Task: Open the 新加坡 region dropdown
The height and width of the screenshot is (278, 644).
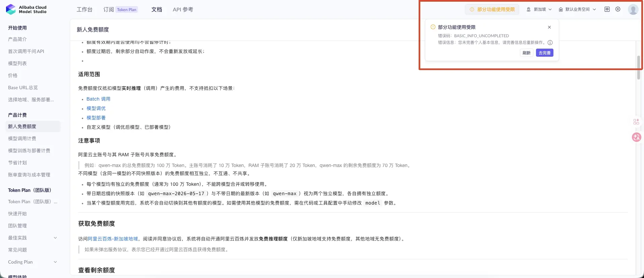Action: [x=539, y=9]
